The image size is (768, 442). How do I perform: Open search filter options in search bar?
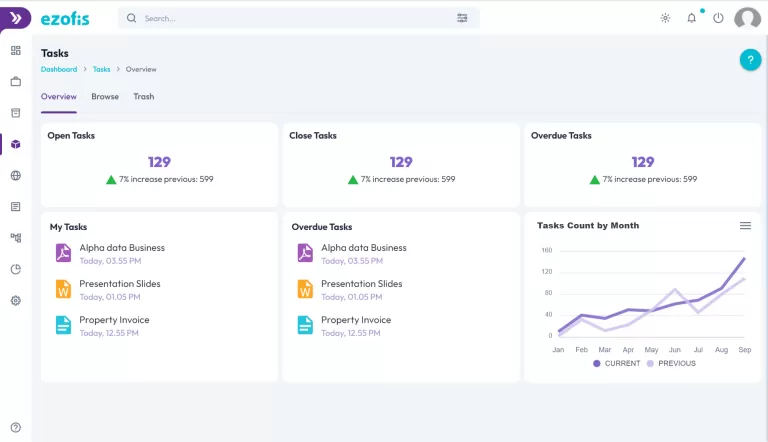pyautogui.click(x=462, y=18)
